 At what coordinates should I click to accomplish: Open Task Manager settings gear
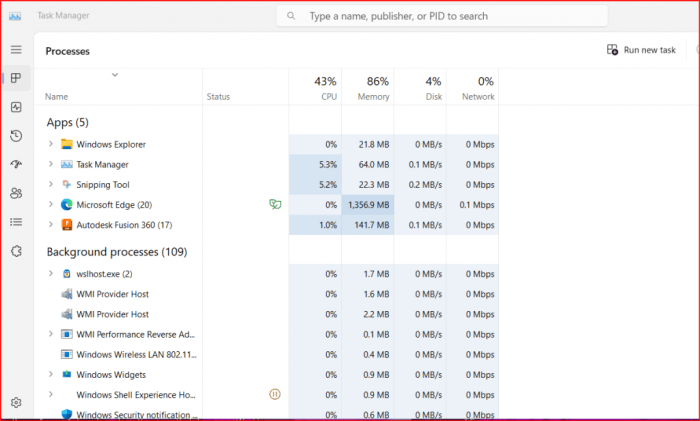[16, 402]
